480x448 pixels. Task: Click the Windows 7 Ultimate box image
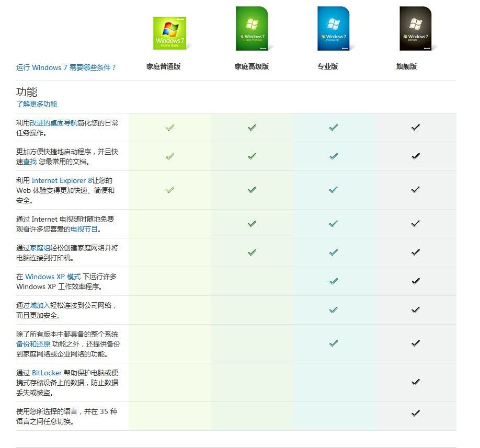(x=415, y=29)
